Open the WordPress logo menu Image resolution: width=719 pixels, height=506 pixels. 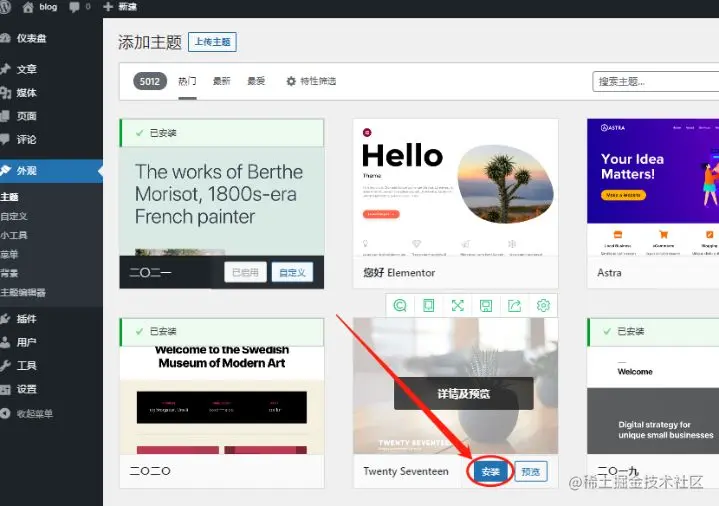pyautogui.click(x=5, y=7)
